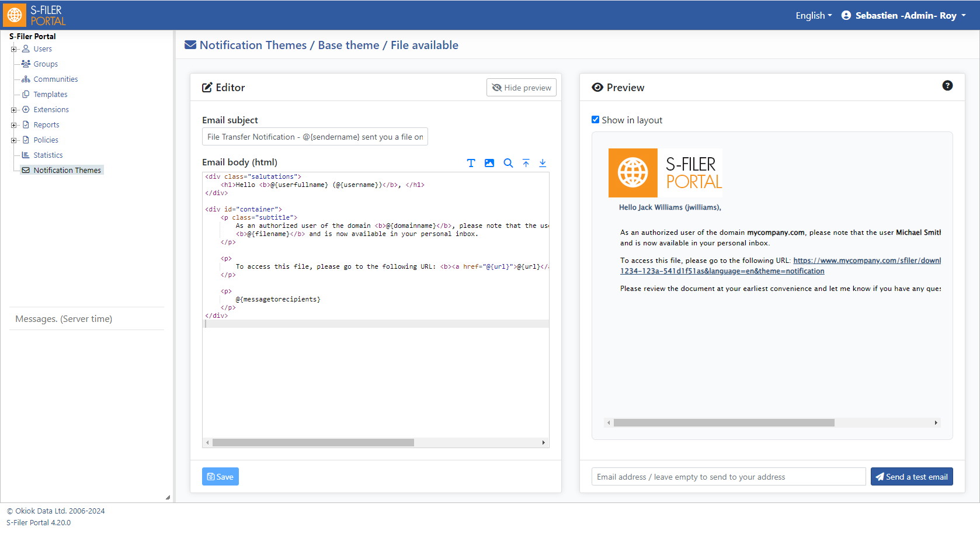Image resolution: width=980 pixels, height=534 pixels.
Task: Open the Notification Themes breadcrumb link
Action: coord(253,45)
